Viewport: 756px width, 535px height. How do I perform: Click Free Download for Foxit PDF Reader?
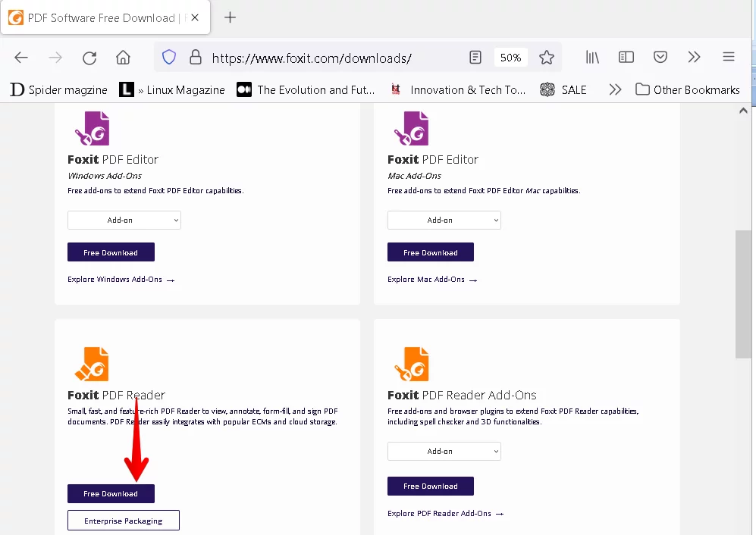pos(111,493)
